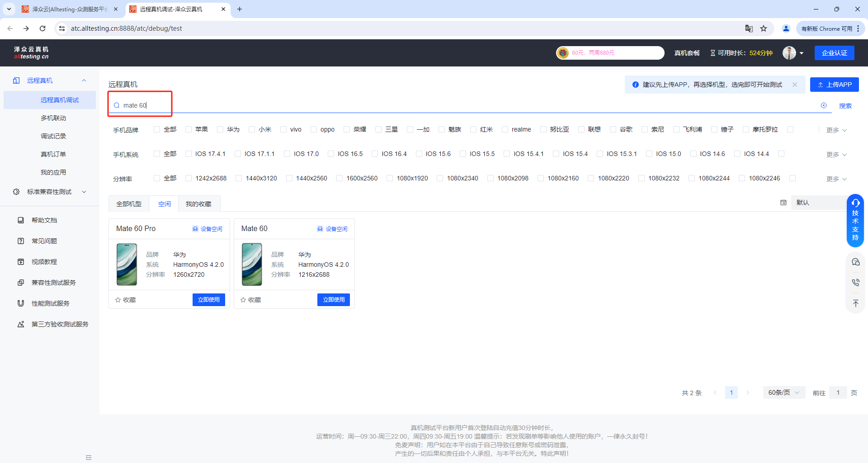Click the back-to-top arrow icon

pos(855,303)
